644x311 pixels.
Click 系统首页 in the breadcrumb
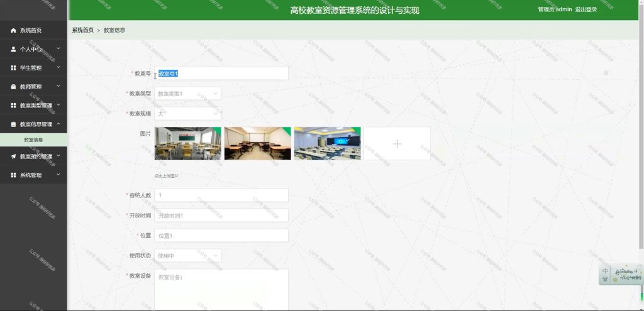tap(83, 30)
